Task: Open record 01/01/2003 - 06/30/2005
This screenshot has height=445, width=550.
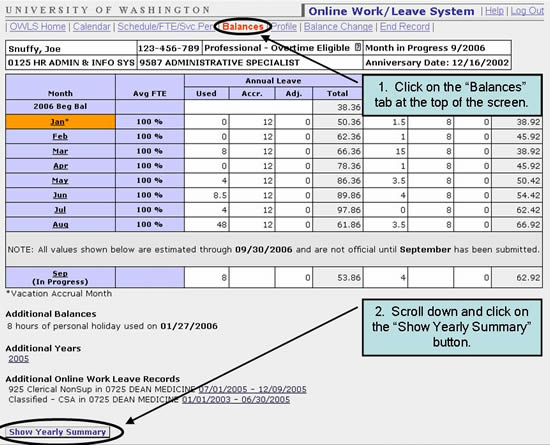Action: [236, 399]
